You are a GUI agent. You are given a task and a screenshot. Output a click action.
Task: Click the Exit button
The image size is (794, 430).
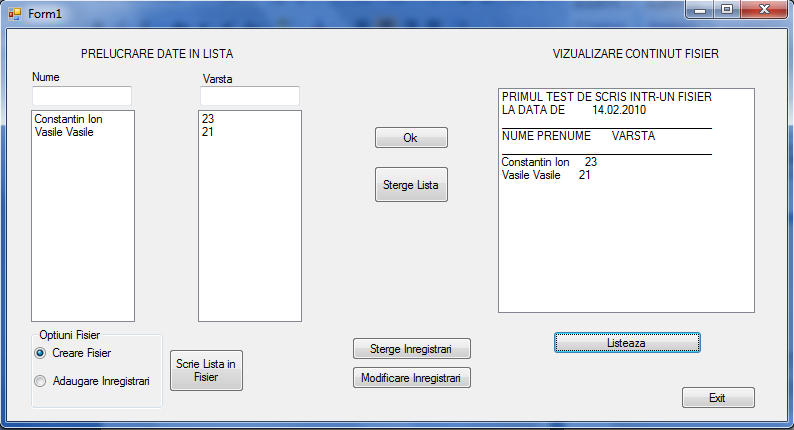coord(718,398)
